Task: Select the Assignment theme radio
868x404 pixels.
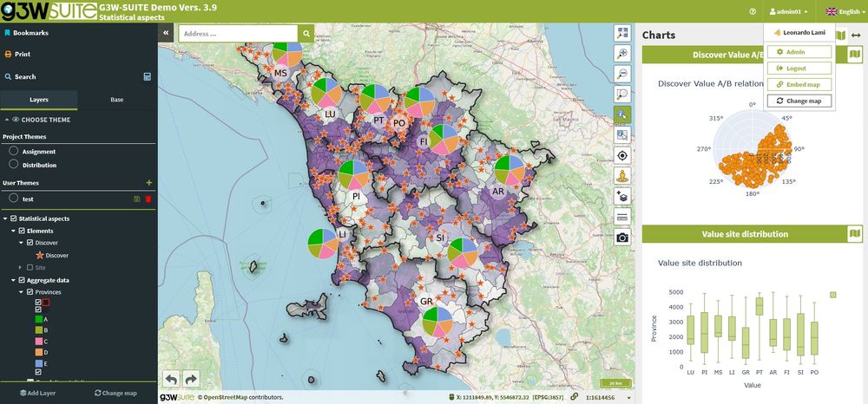Action: click(x=14, y=150)
